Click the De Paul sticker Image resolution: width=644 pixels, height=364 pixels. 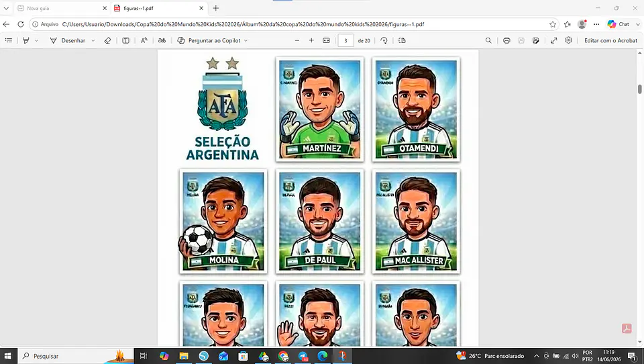[319, 221]
